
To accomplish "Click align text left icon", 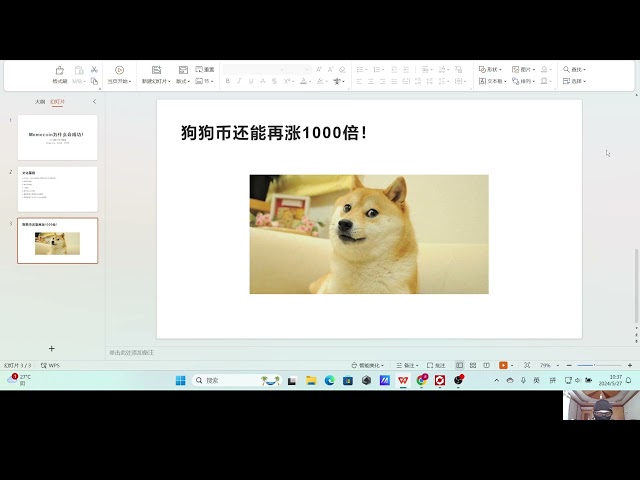I will coord(359,81).
